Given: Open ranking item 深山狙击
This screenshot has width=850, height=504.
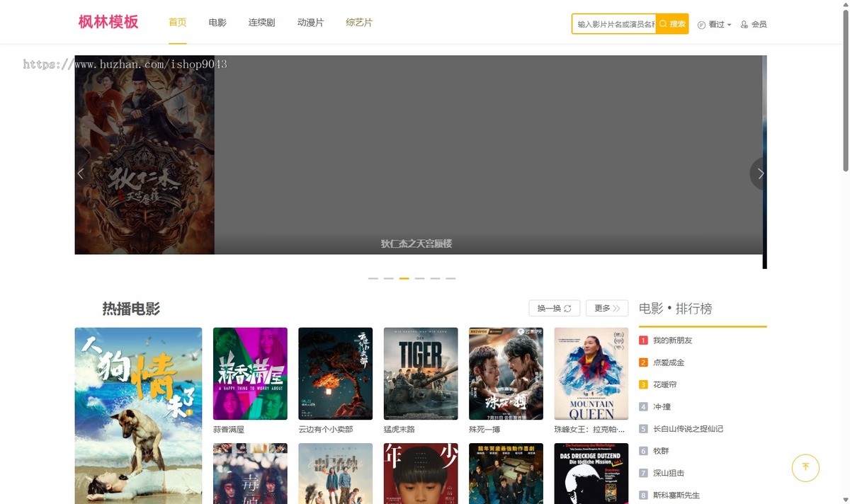Looking at the screenshot, I should tap(669, 473).
